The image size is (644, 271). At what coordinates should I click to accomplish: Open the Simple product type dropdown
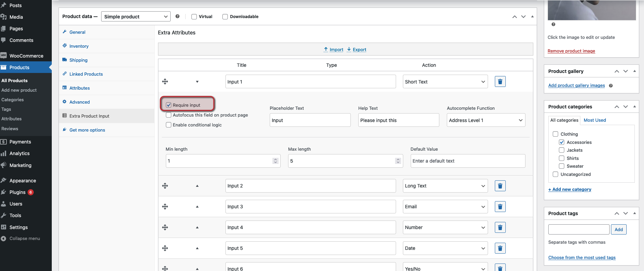136,16
